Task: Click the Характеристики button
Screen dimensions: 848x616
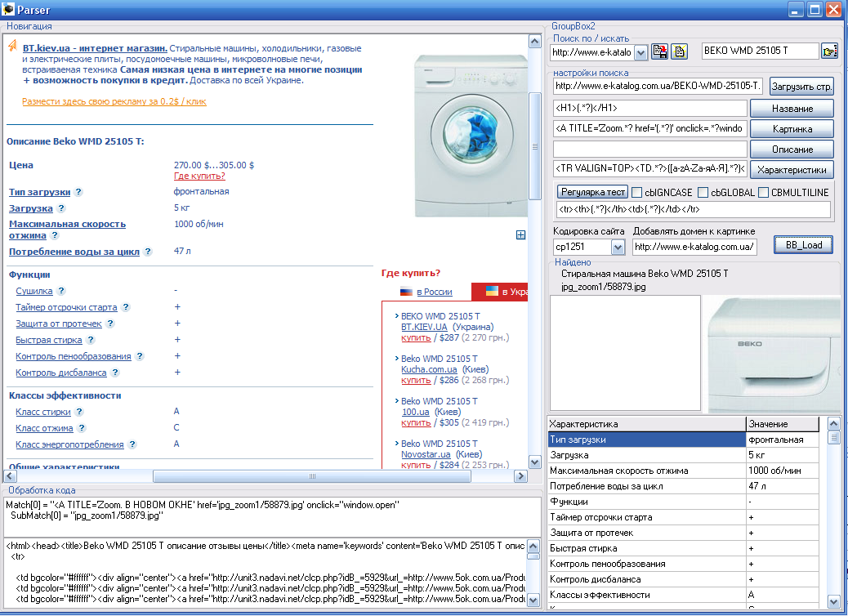Action: coord(792,170)
